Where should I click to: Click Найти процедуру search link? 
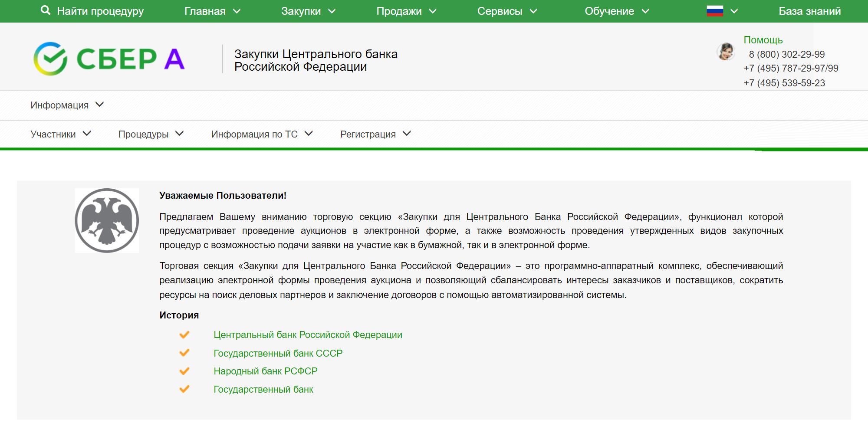[100, 11]
